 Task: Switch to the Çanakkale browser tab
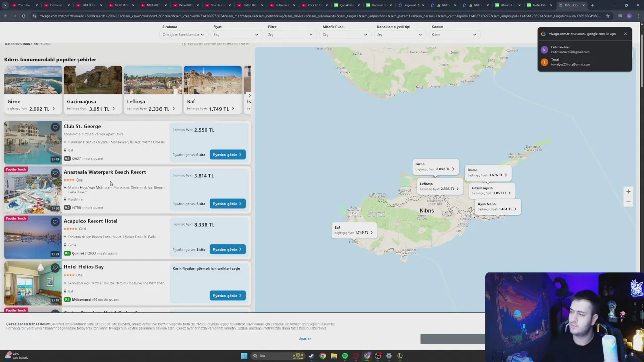[x=346, y=5]
